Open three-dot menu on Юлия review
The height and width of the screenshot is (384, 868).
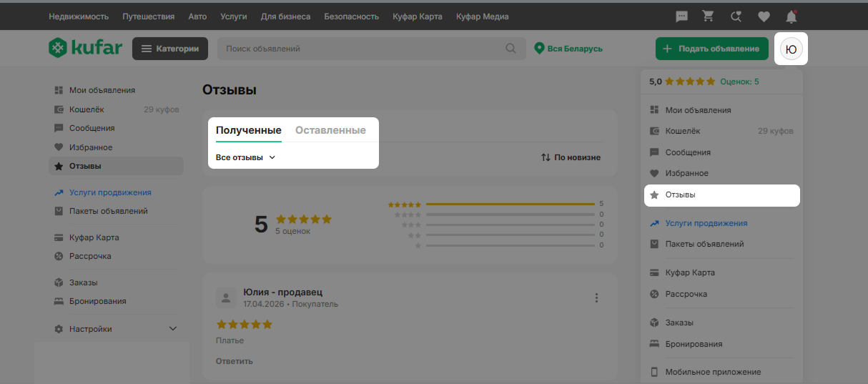597,297
